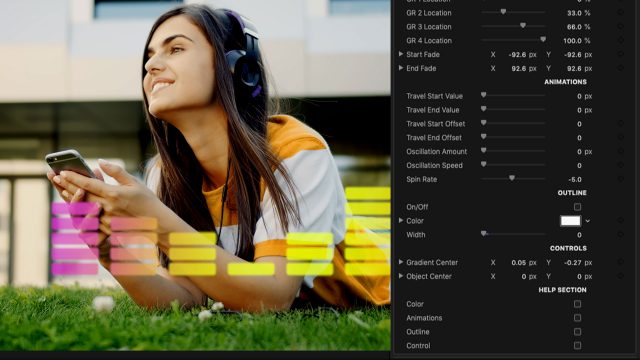This screenshot has height=360, width=640.
Task: Click the Travel Start Value slider handle
Action: (x=484, y=96)
